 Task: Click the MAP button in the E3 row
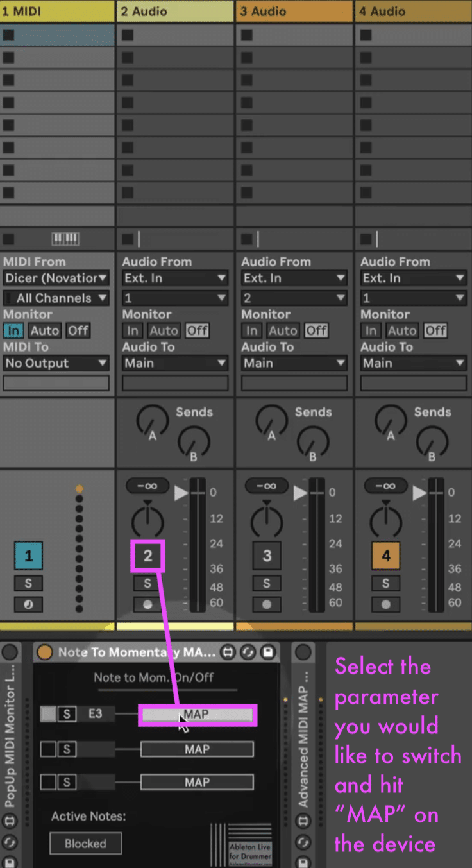tap(197, 714)
